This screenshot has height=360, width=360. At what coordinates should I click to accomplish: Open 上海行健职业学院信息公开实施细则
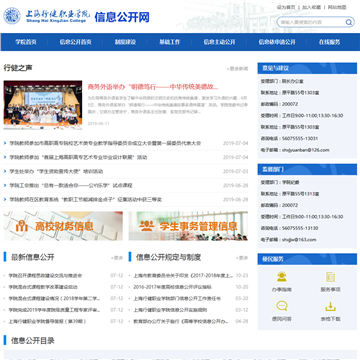click(x=170, y=310)
